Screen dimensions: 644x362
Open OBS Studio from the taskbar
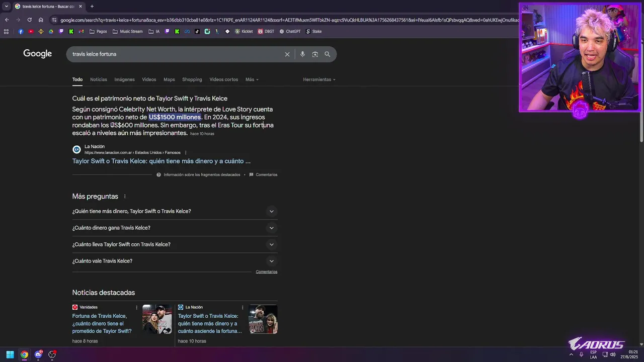click(52, 354)
